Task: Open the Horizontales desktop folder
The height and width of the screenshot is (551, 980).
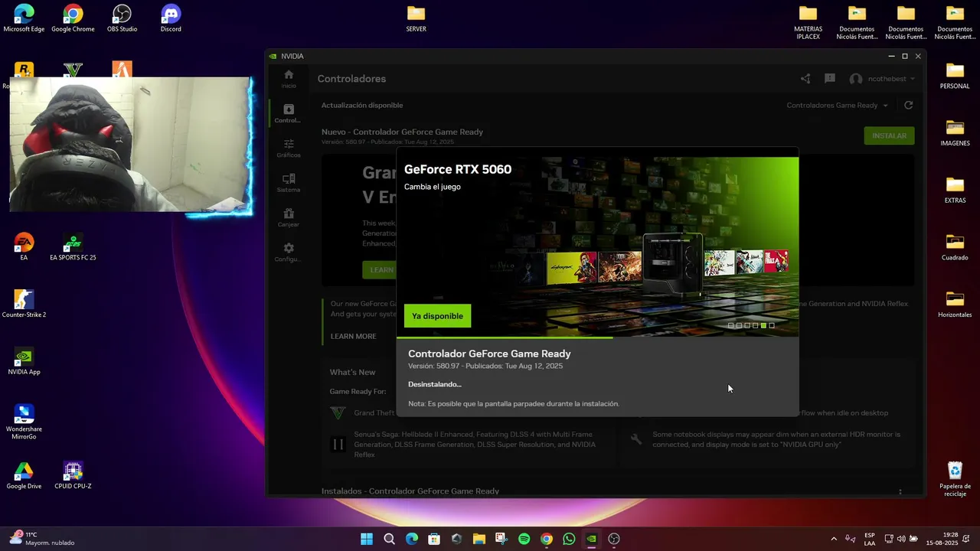Action: coord(955,304)
